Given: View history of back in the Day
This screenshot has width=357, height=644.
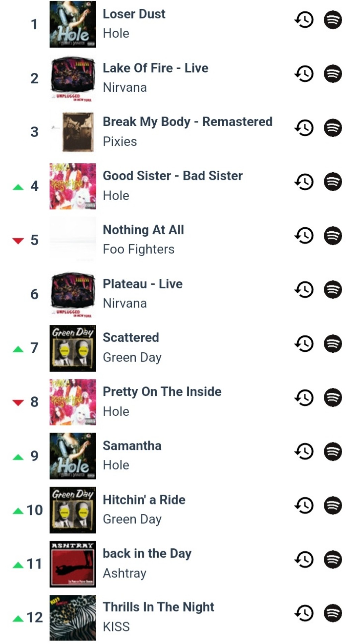Looking at the screenshot, I should point(304,559).
